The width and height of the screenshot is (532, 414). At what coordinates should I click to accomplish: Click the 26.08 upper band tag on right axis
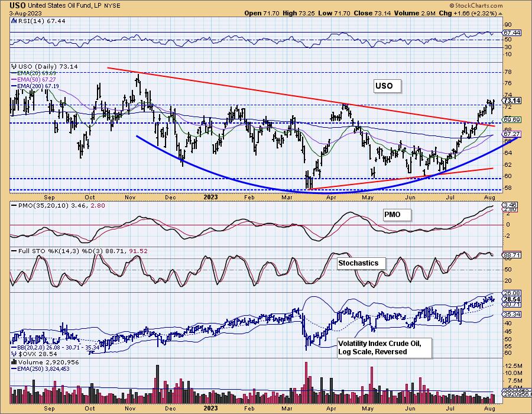point(512,293)
